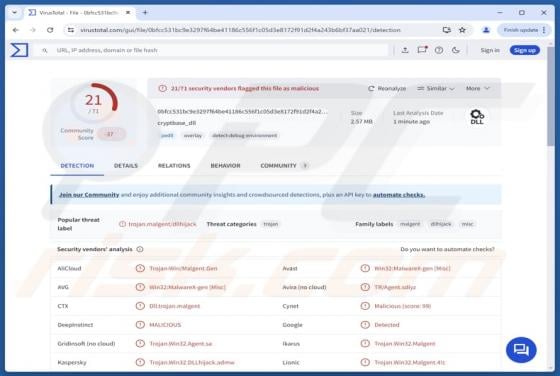
Task: Click info icon beside Security vendors' analysis
Action: tap(140, 249)
